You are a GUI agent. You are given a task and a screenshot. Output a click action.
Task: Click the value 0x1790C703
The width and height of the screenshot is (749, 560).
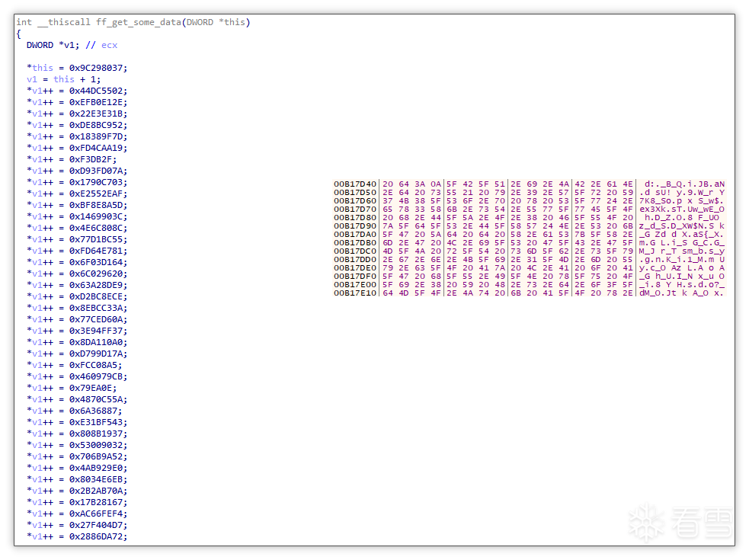[95, 183]
